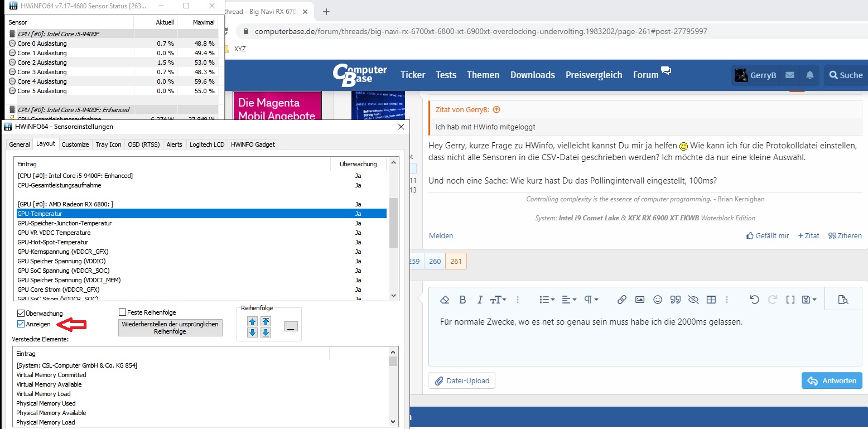This screenshot has height=429, width=868.
Task: Toggle the Überwachung checkbox
Action: 21,314
